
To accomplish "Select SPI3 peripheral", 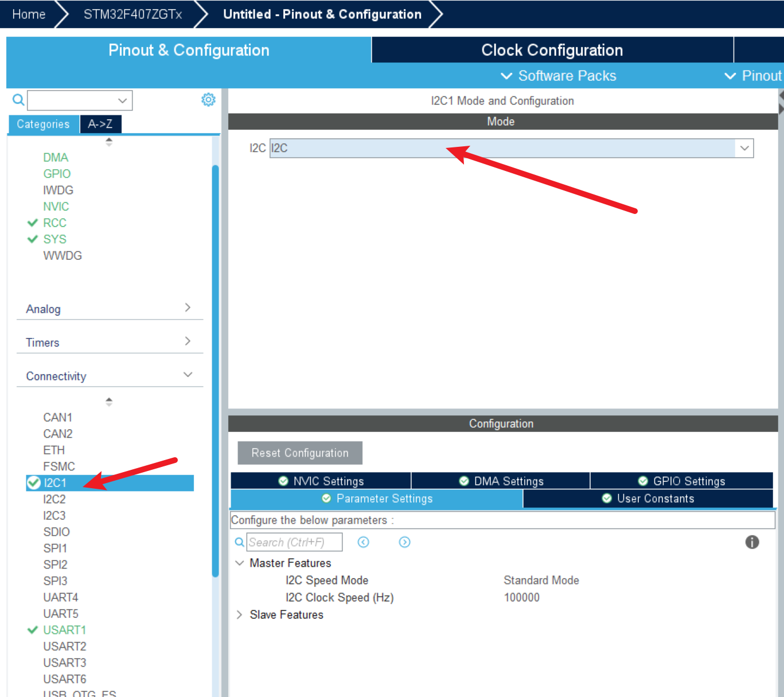I will coord(55,581).
